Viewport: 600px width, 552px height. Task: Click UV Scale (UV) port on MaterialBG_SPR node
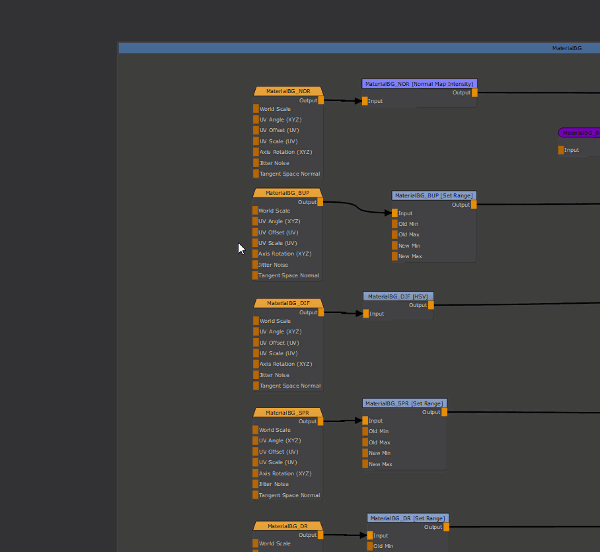click(256, 463)
